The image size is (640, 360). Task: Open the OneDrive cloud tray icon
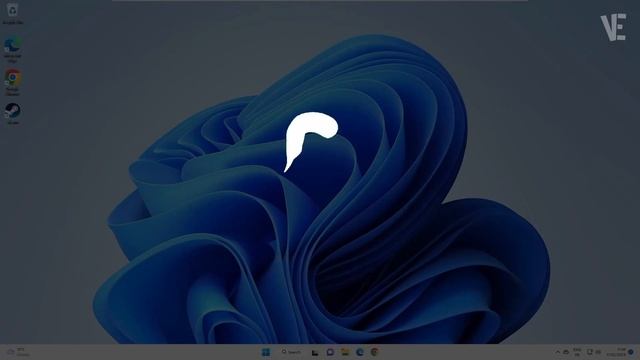(x=567, y=352)
